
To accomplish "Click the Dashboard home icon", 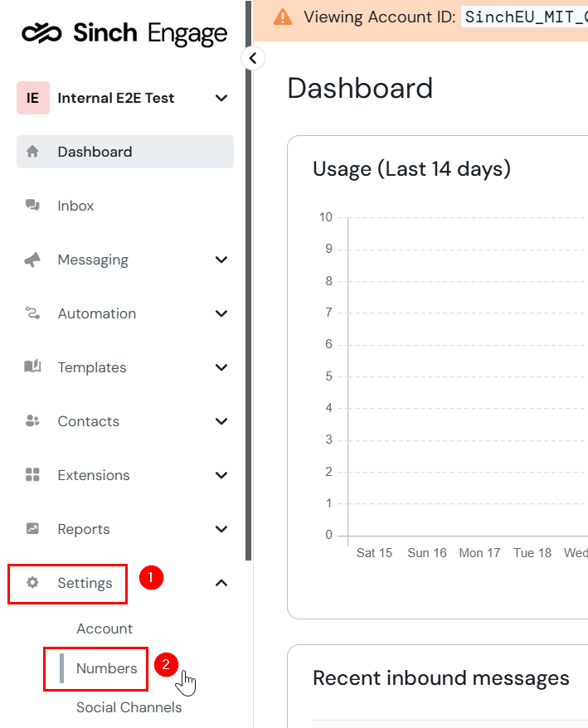I will pyautogui.click(x=32, y=152).
